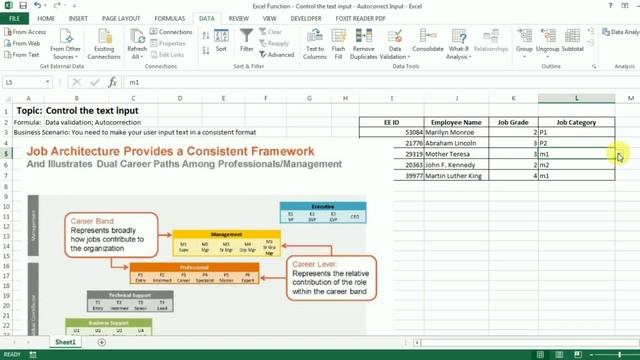Switch to DEVELOPER tab
The height and width of the screenshot is (360, 640).
tap(306, 18)
